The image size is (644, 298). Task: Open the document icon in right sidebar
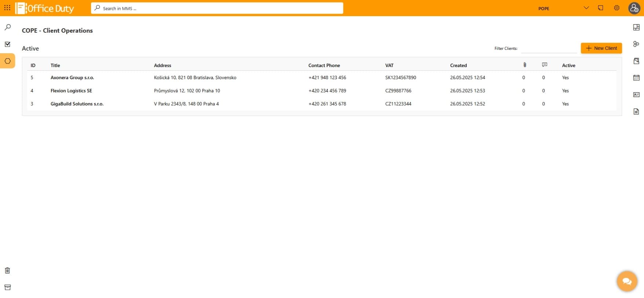point(636,111)
